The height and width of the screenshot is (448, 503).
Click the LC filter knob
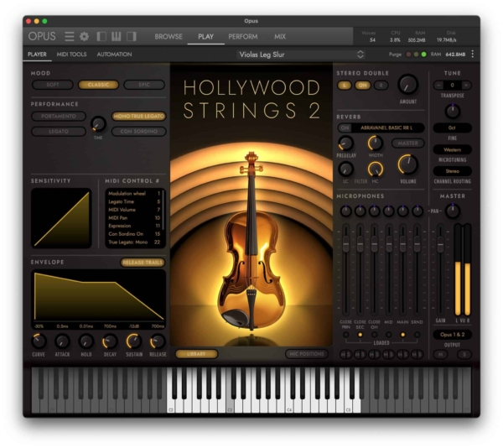tap(345, 169)
